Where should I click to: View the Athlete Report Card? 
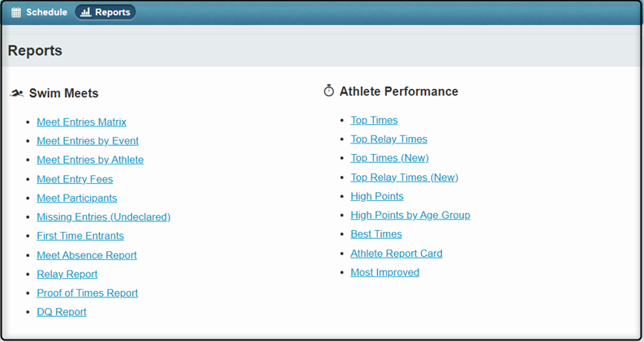click(397, 254)
